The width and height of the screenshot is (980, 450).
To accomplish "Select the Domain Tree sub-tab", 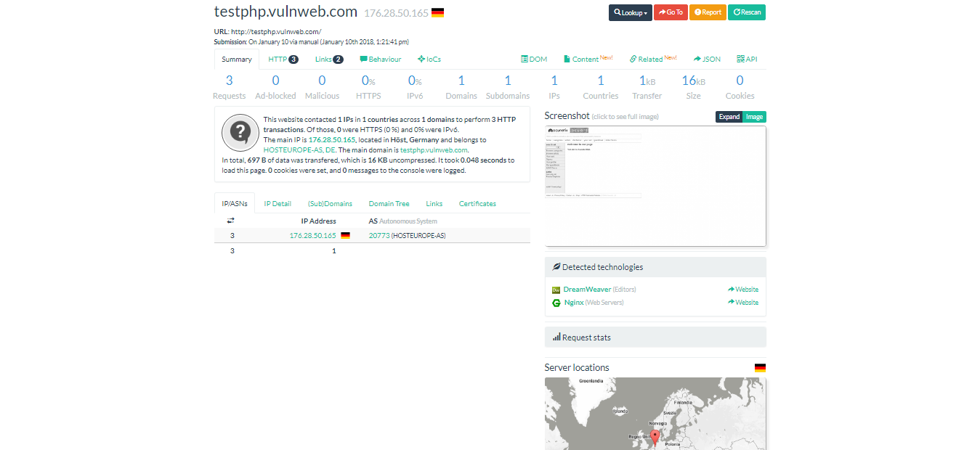I will pyautogui.click(x=389, y=204).
